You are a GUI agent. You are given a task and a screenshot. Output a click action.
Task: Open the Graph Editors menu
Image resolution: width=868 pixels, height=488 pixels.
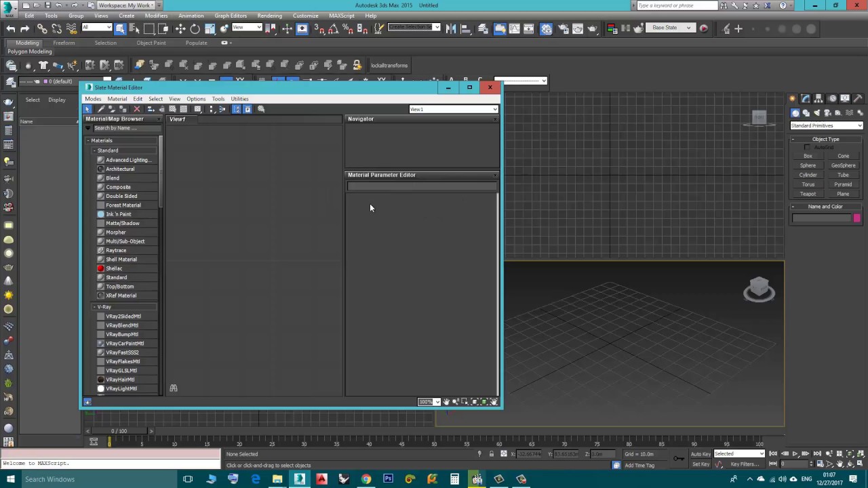pos(231,16)
